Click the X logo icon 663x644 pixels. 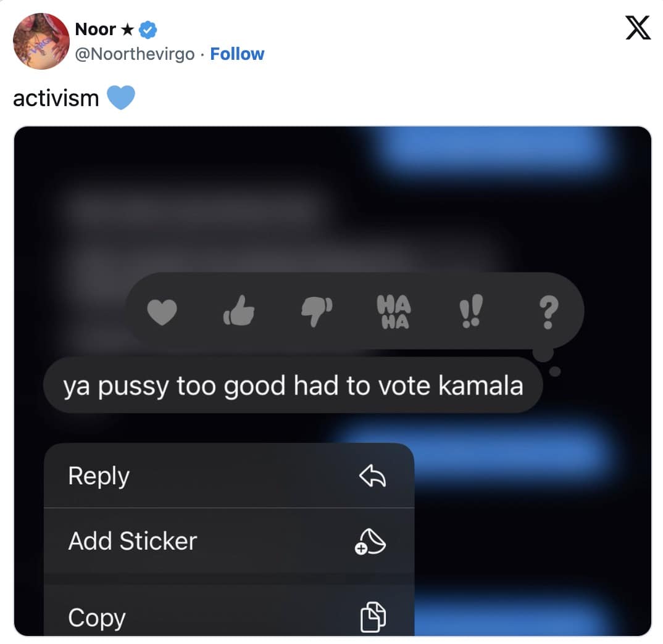click(638, 28)
